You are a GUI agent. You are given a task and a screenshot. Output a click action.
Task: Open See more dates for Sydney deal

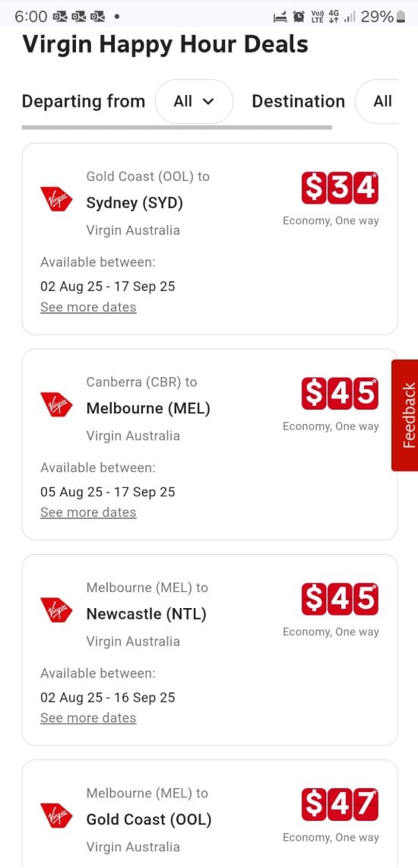[88, 306]
